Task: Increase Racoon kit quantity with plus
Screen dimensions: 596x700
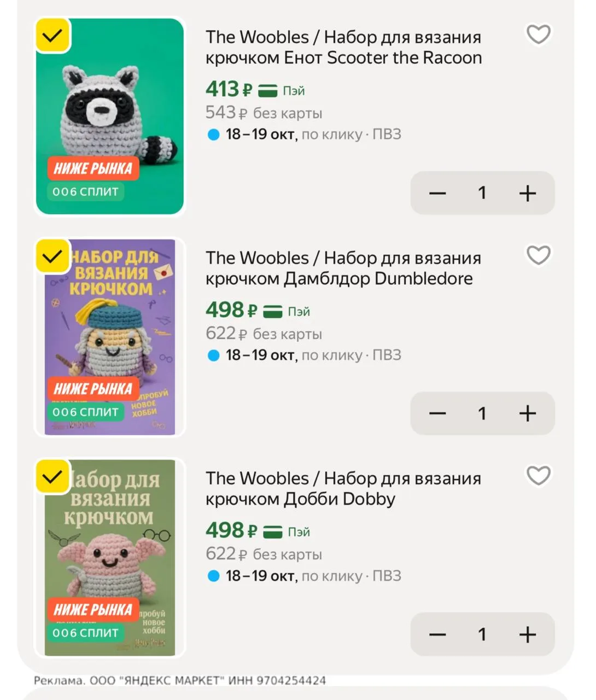Action: (x=527, y=193)
